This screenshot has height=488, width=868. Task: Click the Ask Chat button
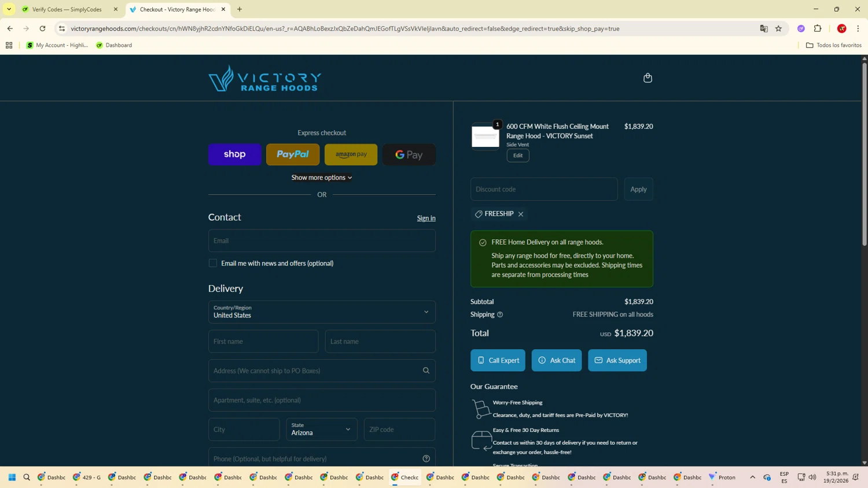click(557, 360)
